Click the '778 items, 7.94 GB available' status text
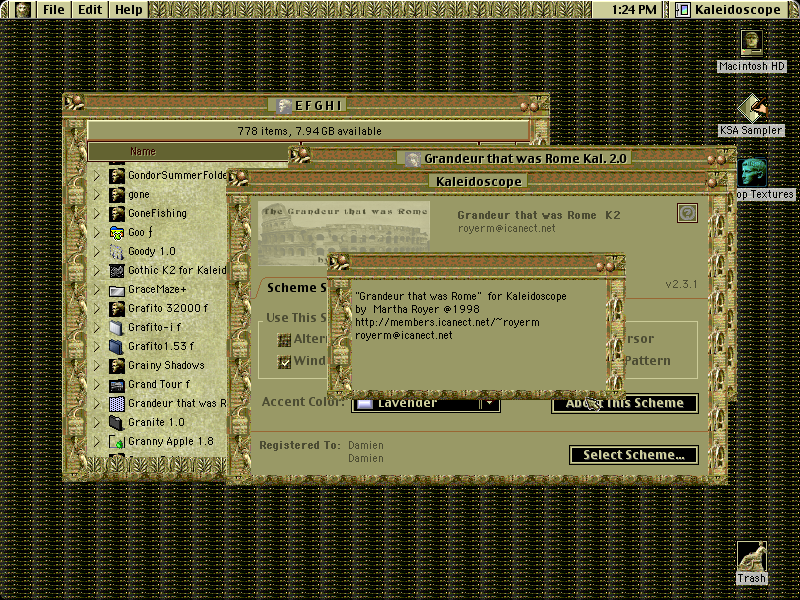800x600 pixels. [309, 131]
